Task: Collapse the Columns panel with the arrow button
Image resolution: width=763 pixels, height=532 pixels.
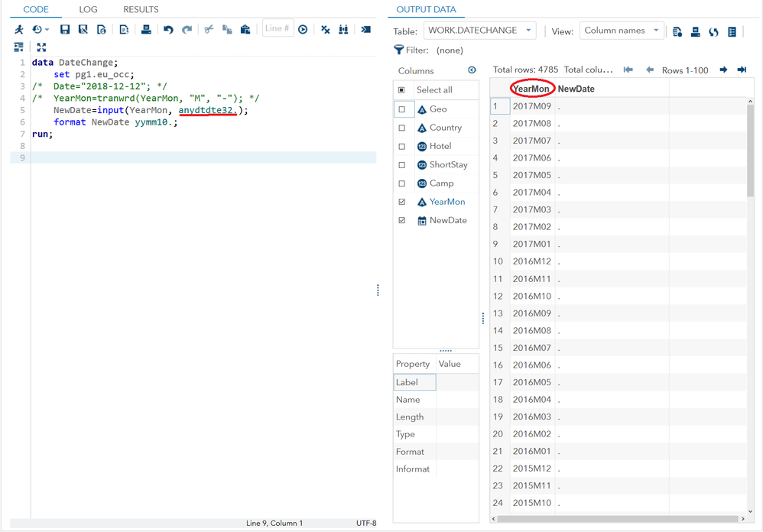Action: [472, 70]
